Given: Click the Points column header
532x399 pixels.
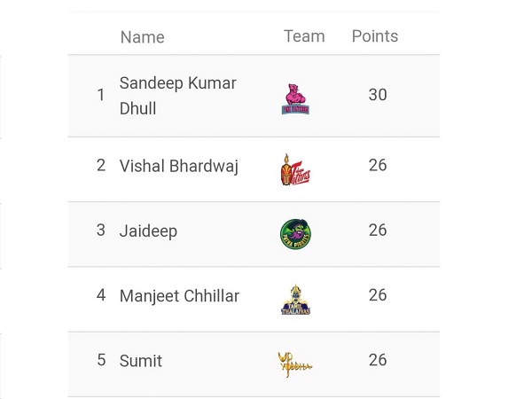Looking at the screenshot, I should (375, 36).
